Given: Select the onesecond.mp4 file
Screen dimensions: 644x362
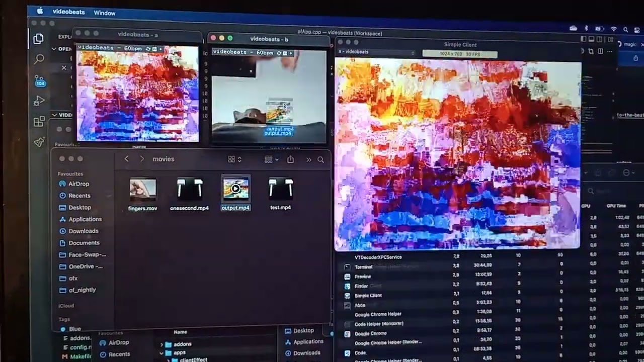Looking at the screenshot, I should tap(189, 195).
